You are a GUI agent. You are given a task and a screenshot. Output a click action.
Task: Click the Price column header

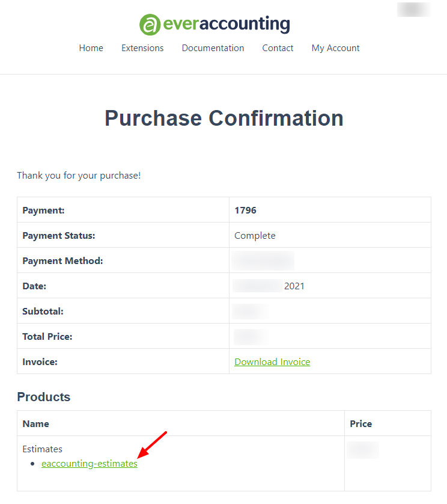tap(361, 423)
